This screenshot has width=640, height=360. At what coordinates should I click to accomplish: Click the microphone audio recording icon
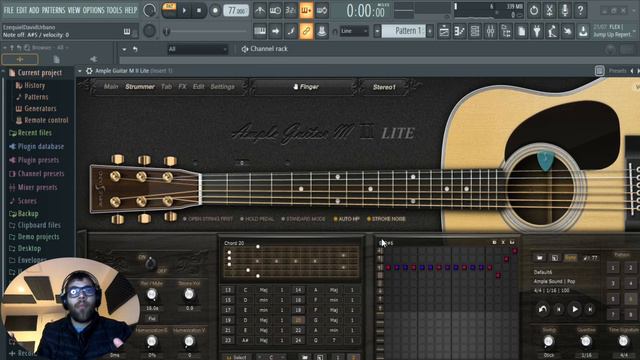[x=564, y=11]
